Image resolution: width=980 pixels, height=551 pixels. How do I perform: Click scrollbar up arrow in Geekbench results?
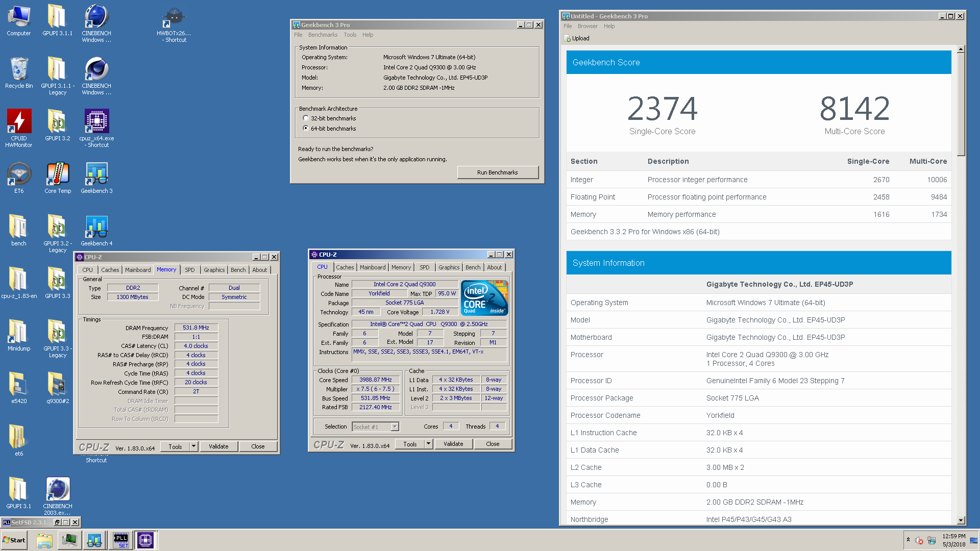961,49
